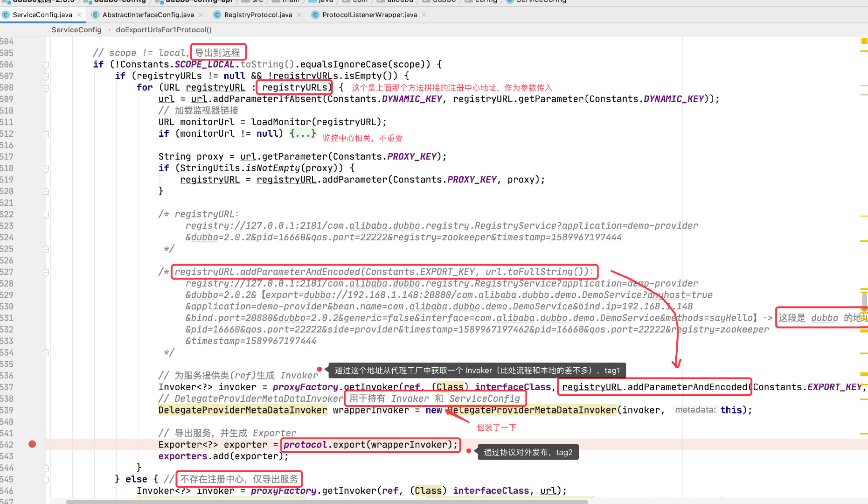Click the 'String proxy' declaration
868x504 pixels.
[191, 157]
